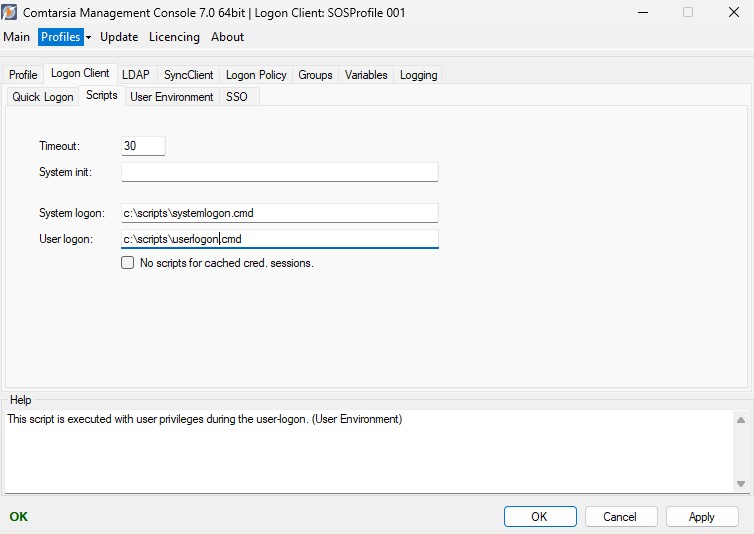Image resolution: width=754 pixels, height=534 pixels.
Task: Close the Management Console window
Action: [734, 13]
